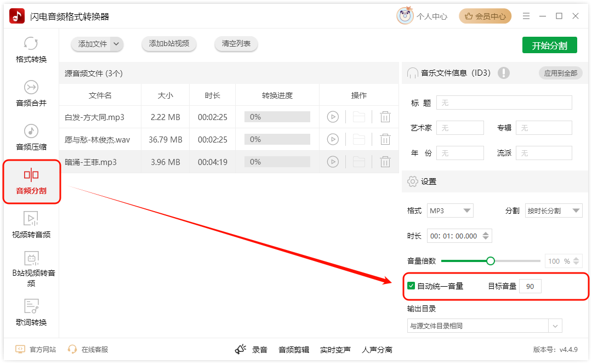This screenshot has width=592, height=364.
Task: Adjust the 时长 duration stepper arrows
Action: tap(486, 236)
